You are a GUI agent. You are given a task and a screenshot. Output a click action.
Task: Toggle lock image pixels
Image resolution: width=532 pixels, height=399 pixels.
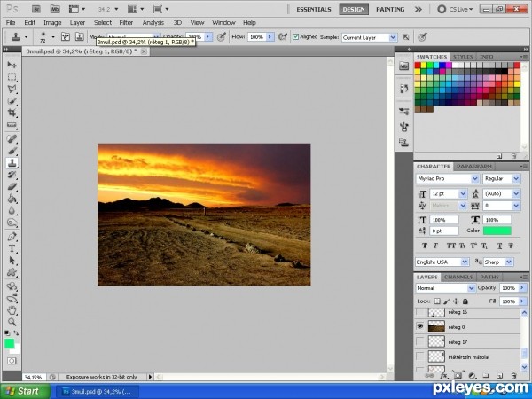click(x=447, y=301)
